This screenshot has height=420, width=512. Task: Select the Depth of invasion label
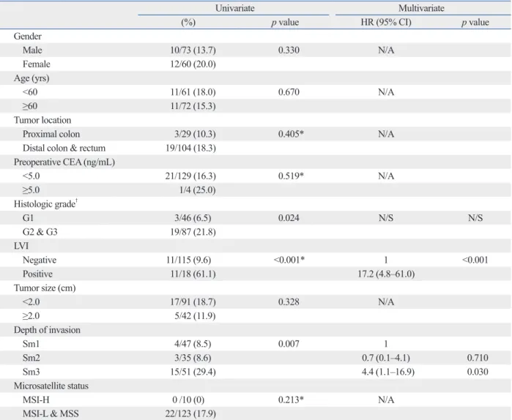(x=47, y=330)
